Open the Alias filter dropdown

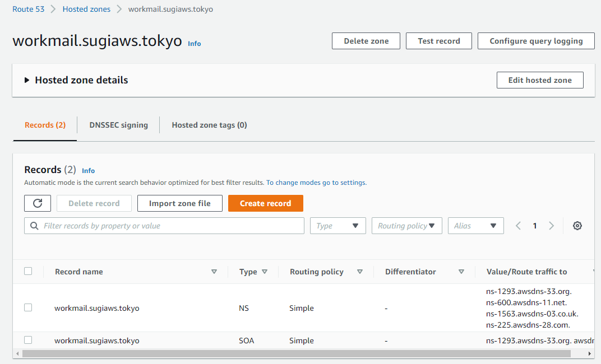click(x=476, y=226)
